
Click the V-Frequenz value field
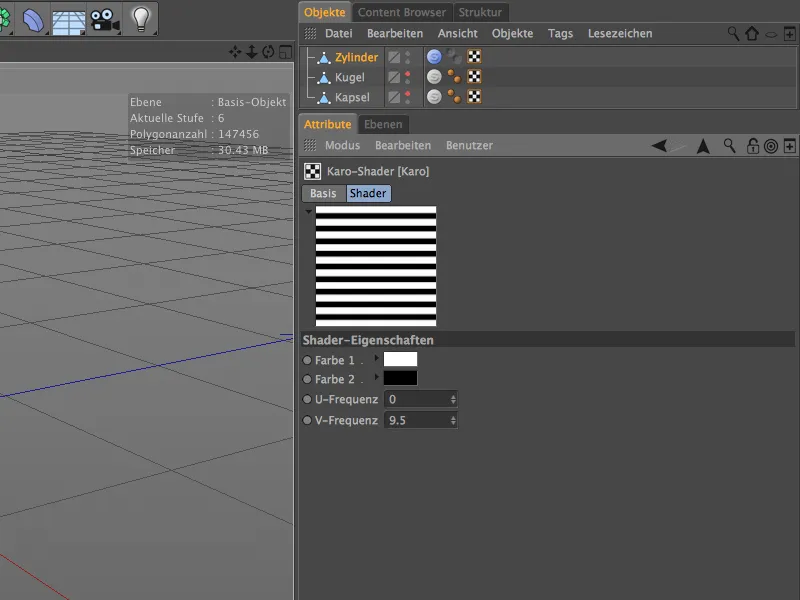click(420, 420)
